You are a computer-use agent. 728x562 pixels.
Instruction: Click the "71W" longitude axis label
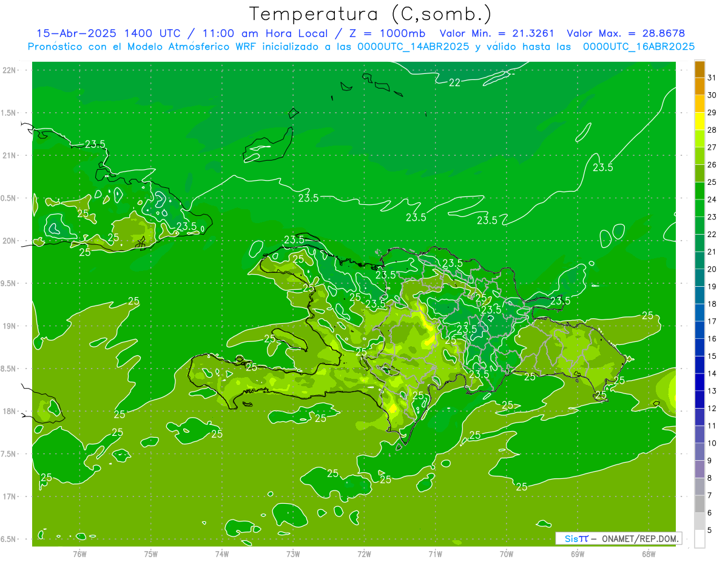click(x=435, y=553)
